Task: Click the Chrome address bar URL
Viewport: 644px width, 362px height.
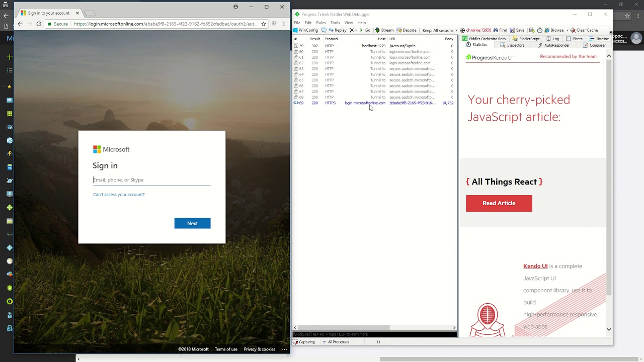Action: [x=165, y=24]
